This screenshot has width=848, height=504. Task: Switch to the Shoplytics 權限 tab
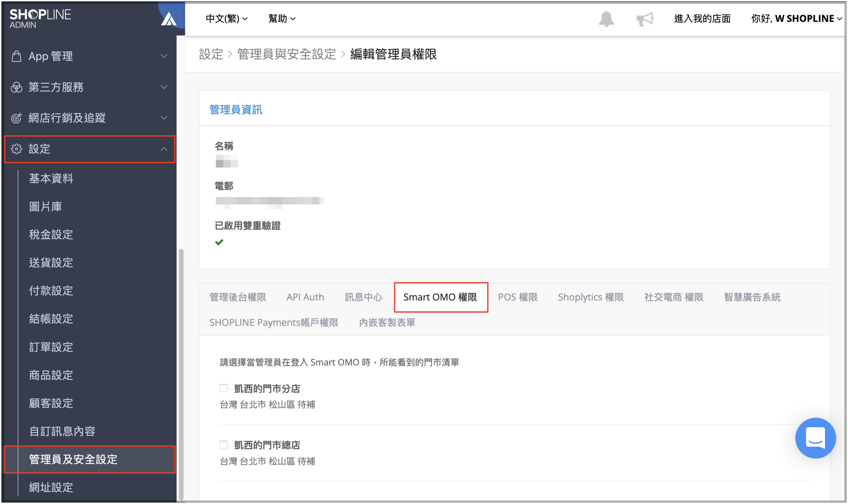pyautogui.click(x=591, y=297)
